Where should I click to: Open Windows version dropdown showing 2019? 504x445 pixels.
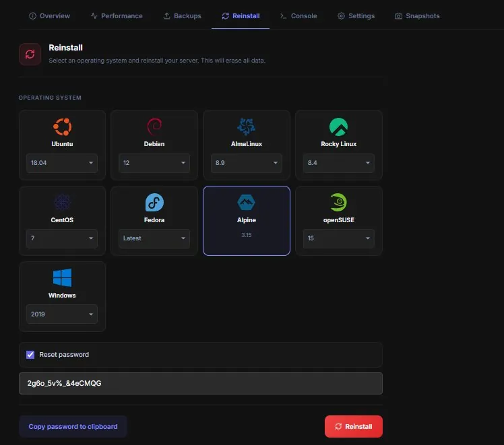click(62, 314)
